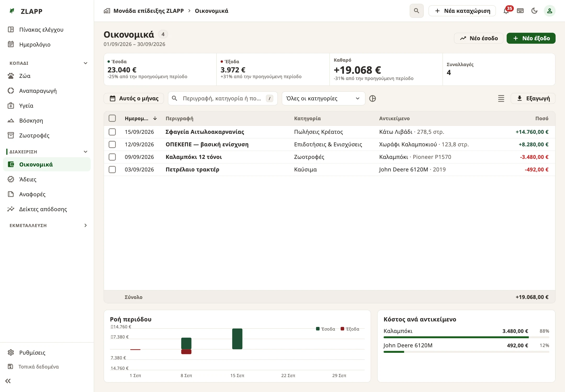Click the Νέο έξοδο button
The width and height of the screenshot is (565, 392).
pyautogui.click(x=531, y=38)
